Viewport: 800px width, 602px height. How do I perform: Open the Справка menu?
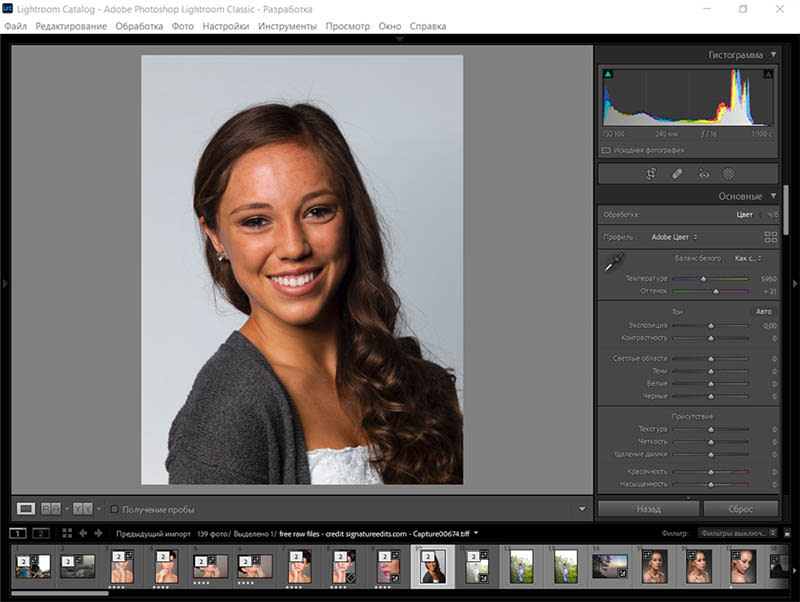pos(428,26)
